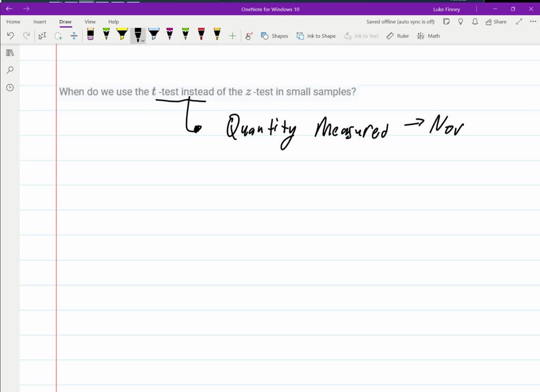Click the Share button
The width and height of the screenshot is (540, 392).
point(496,22)
